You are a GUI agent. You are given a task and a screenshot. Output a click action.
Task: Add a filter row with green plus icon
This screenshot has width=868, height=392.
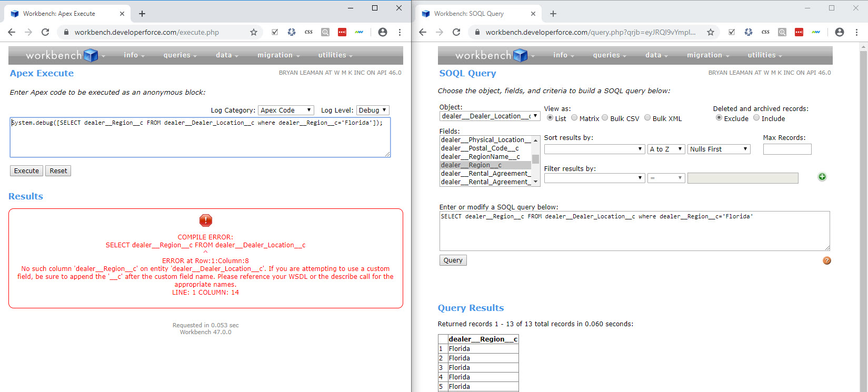822,177
